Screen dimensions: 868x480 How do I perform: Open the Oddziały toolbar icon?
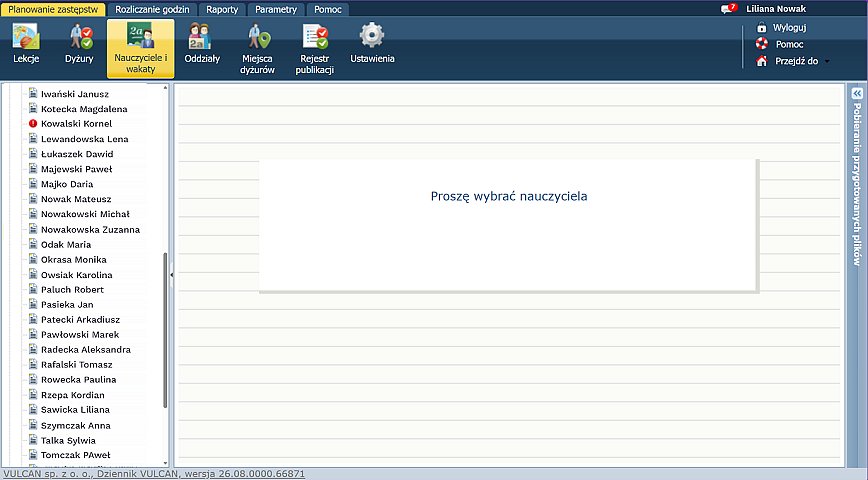click(200, 37)
